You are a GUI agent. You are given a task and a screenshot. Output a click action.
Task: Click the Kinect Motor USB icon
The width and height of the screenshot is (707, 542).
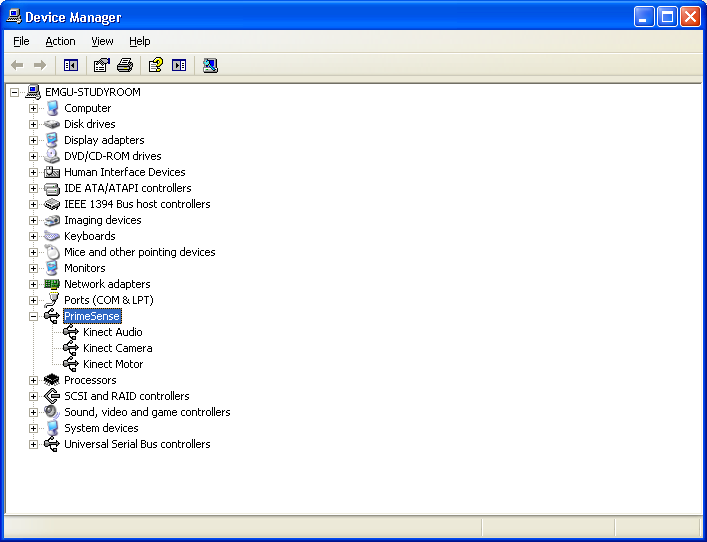tap(71, 364)
